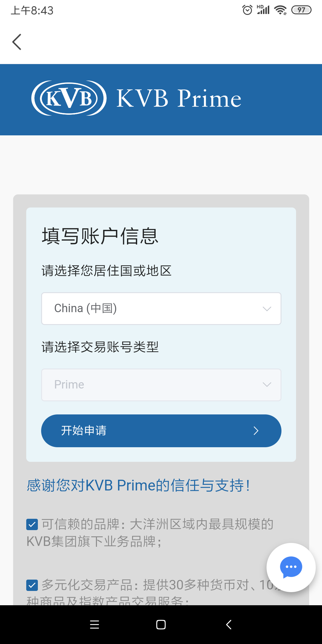Tap the back arrow at top left
Viewport: 322px width, 644px height.
(x=17, y=42)
